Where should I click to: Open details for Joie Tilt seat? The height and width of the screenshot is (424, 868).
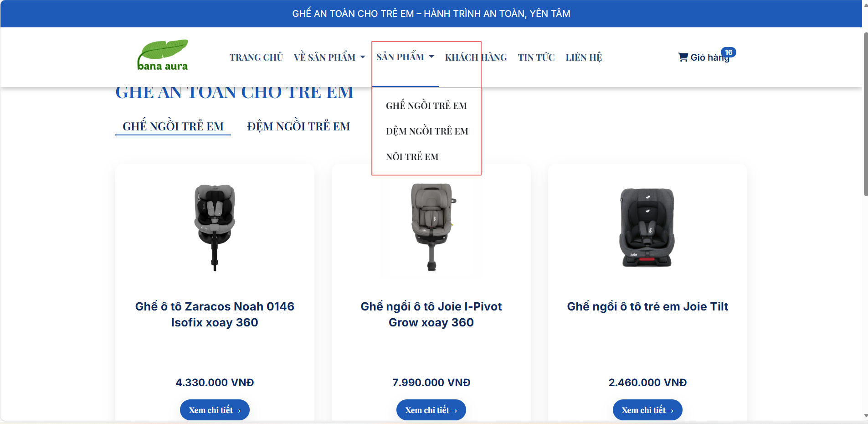[x=647, y=410]
